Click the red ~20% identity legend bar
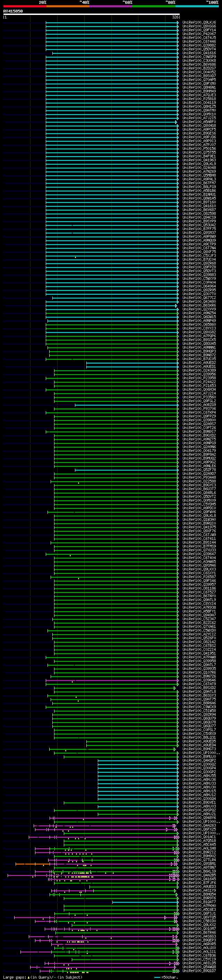The height and width of the screenshot is (980, 222). (25, 6)
